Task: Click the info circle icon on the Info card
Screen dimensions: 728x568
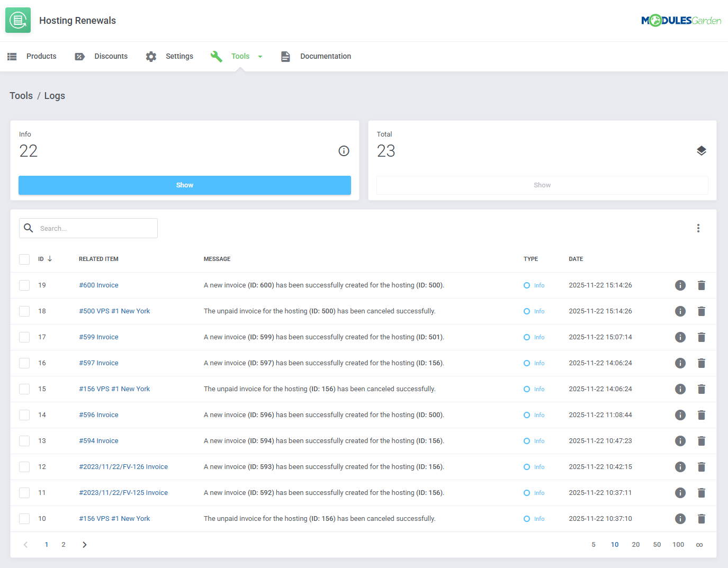Action: click(x=344, y=151)
